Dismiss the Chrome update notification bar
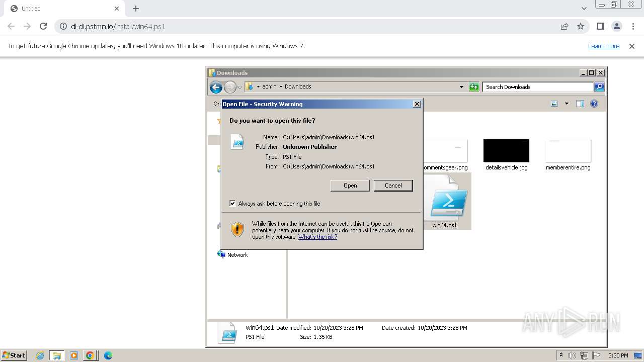Screen dimensions: 644x362 click(x=632, y=46)
